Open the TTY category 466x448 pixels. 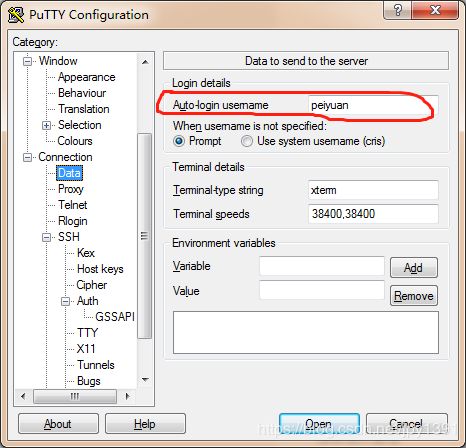coord(87,333)
